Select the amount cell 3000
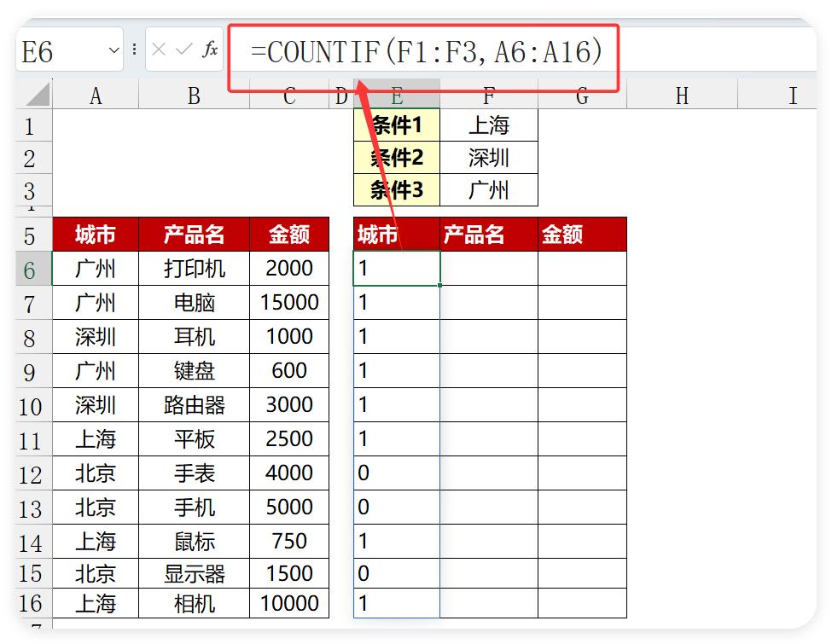 289,405
